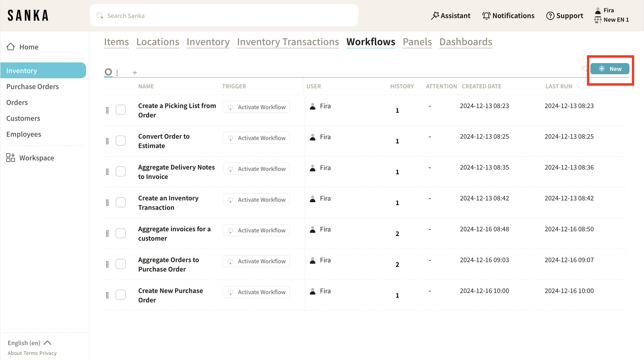Screen dimensions: 644x361
Task: Click the view options three-dot icon
Action: coord(117,72)
